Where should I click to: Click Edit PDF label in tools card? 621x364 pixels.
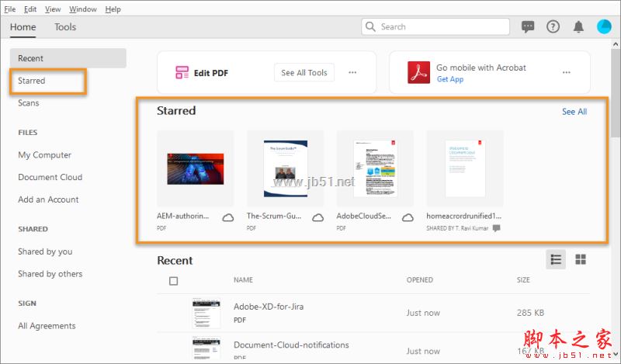tap(210, 73)
